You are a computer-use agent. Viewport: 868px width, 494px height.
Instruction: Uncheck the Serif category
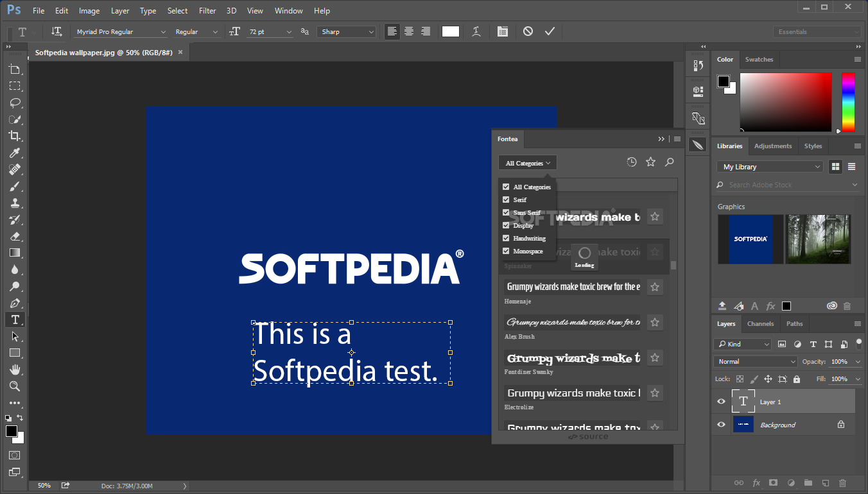pos(506,200)
